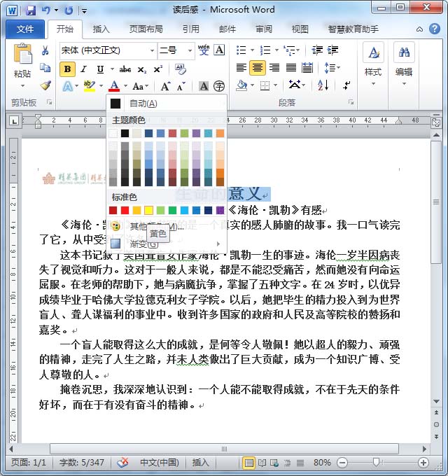Click the sort A-Z icon
The width and height of the screenshot is (448, 476).
click(x=323, y=85)
